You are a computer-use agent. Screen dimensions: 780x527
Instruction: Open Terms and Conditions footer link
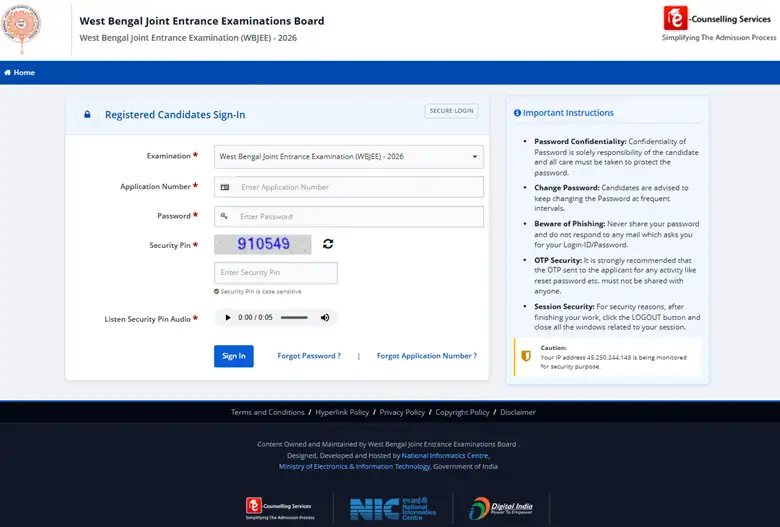coord(268,412)
